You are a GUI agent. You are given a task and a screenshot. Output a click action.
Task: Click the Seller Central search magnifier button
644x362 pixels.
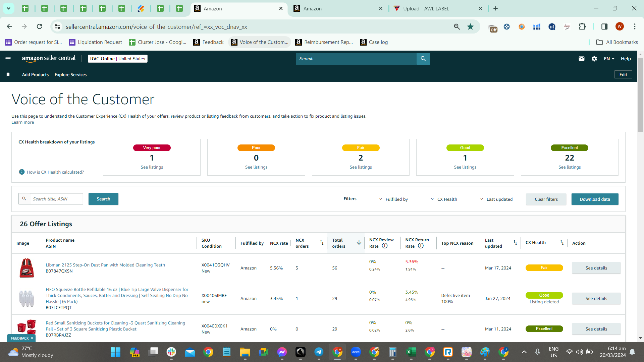(x=423, y=59)
